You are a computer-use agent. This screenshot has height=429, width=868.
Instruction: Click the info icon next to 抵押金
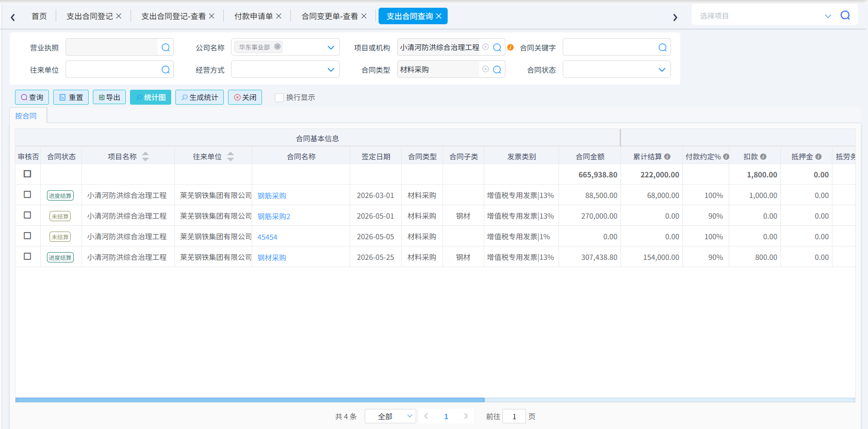818,157
